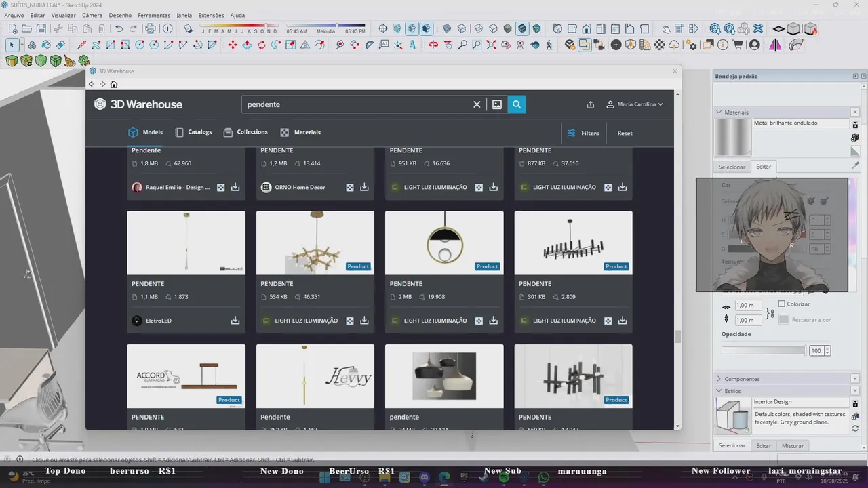Screen dimensions: 868x488
Task: Switch to the Collections tab
Action: tap(245, 132)
